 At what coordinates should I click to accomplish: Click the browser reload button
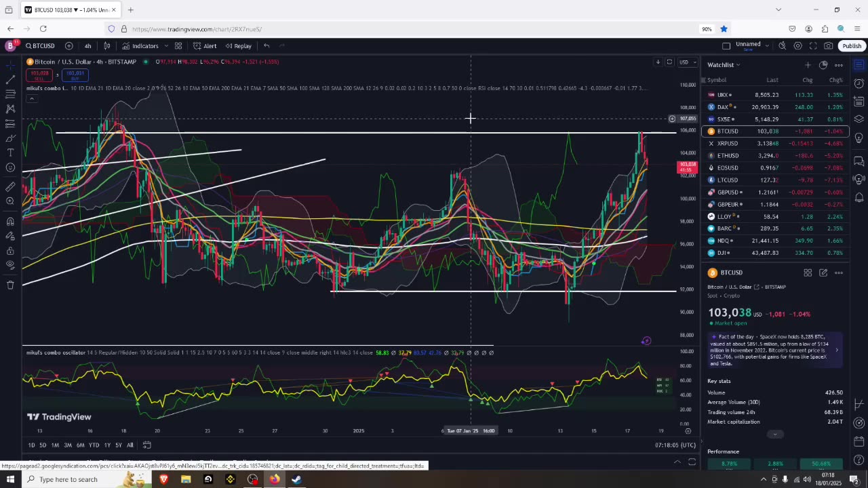tap(43, 28)
